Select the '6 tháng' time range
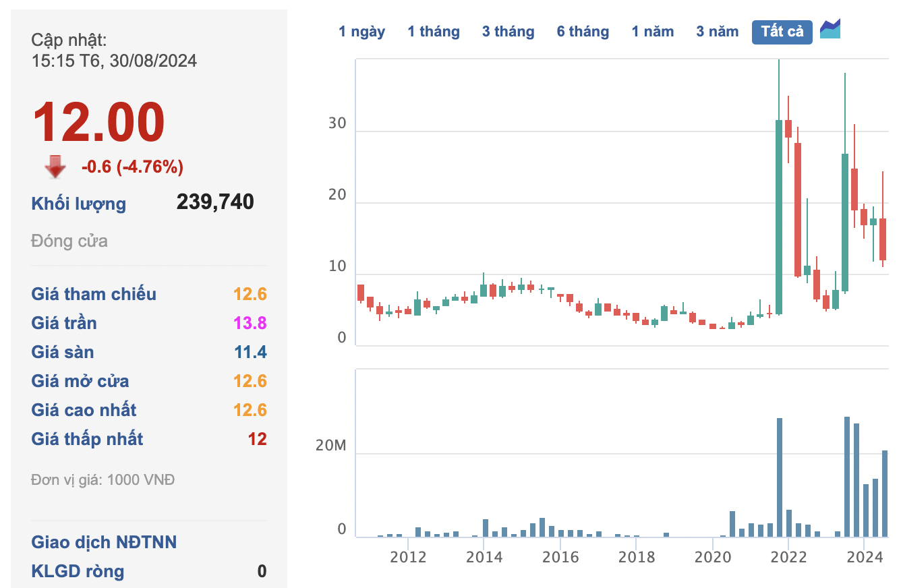 (x=583, y=32)
